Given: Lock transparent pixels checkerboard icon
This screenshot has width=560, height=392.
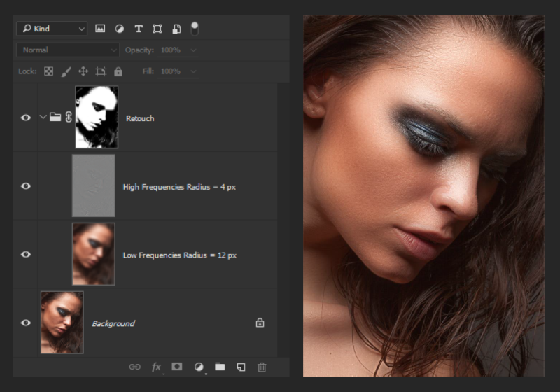Looking at the screenshot, I should [48, 71].
